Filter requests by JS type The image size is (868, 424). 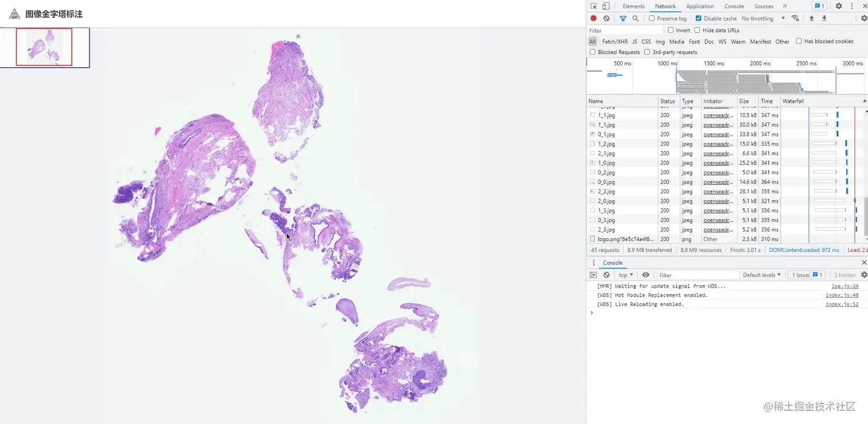pos(634,42)
